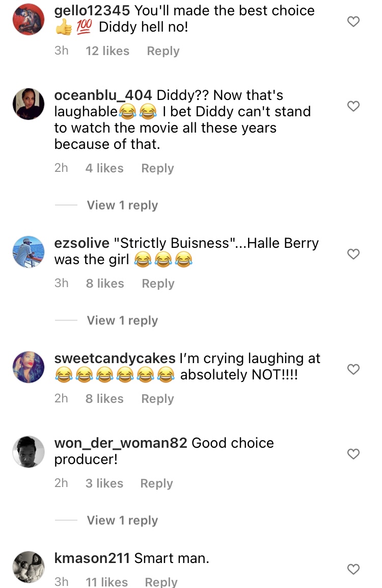Reply to gello12345's comment
Viewport: 382px width, 588px height.
click(162, 51)
